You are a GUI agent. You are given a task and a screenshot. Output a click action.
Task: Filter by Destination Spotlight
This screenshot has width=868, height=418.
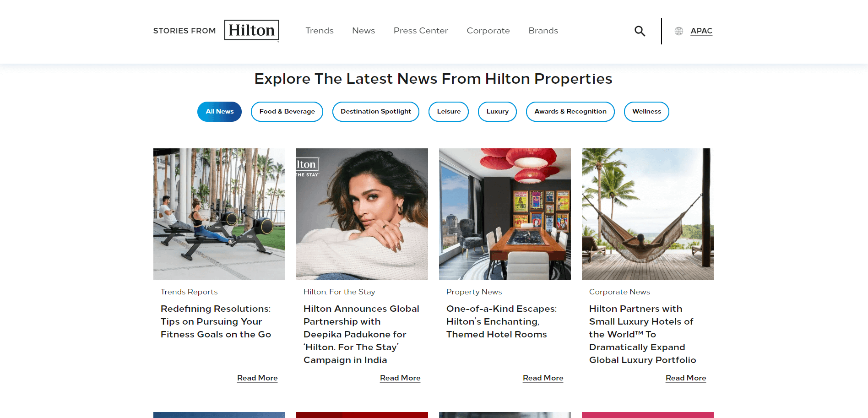(376, 112)
